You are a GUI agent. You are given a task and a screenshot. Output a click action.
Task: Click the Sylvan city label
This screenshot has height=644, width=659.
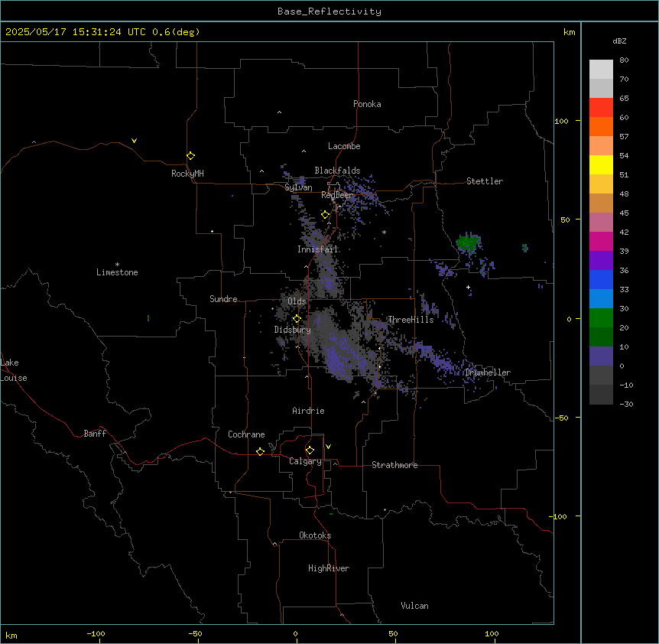[298, 187]
